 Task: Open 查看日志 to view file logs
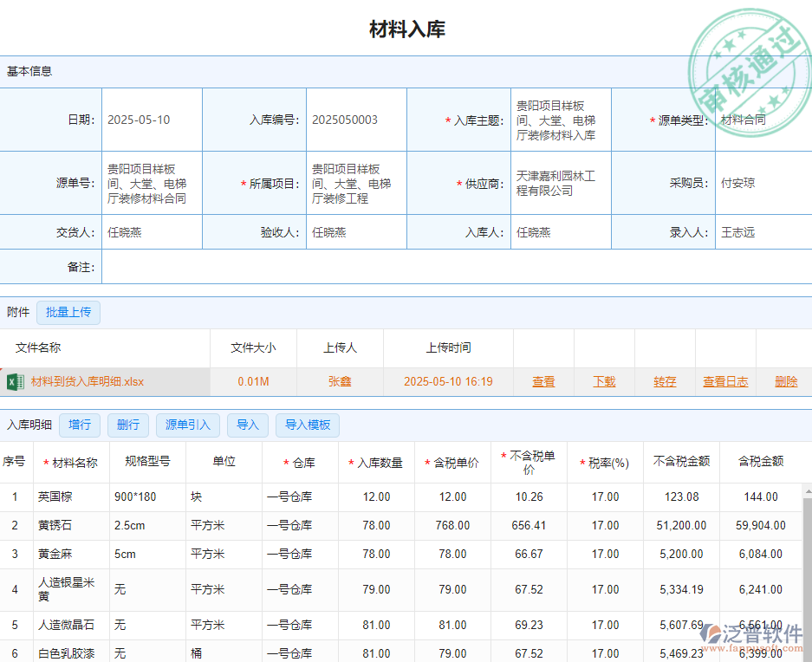[x=725, y=381]
